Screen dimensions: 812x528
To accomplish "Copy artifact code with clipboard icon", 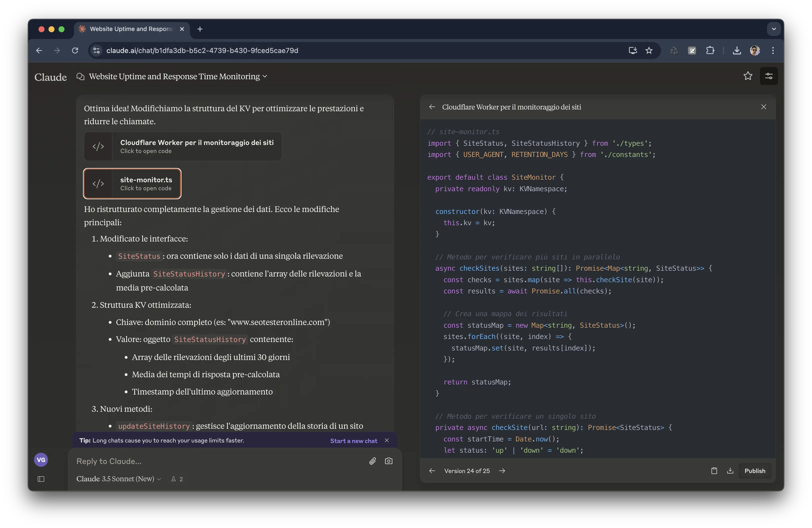I will click(714, 471).
